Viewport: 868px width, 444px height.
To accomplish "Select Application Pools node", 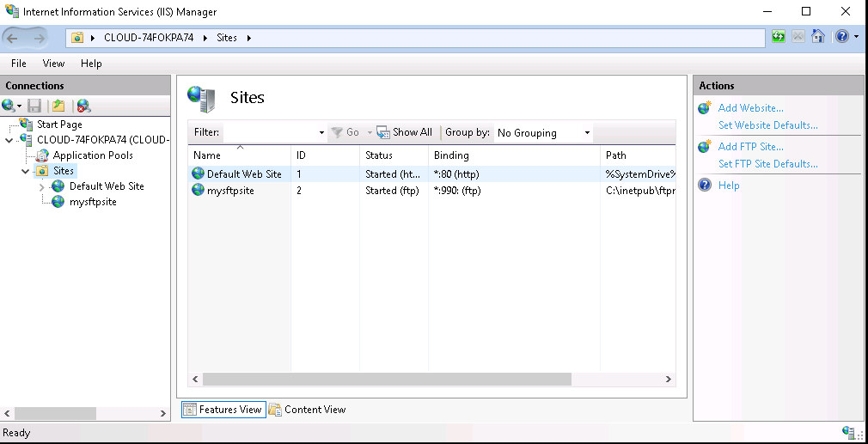I will pyautogui.click(x=93, y=155).
